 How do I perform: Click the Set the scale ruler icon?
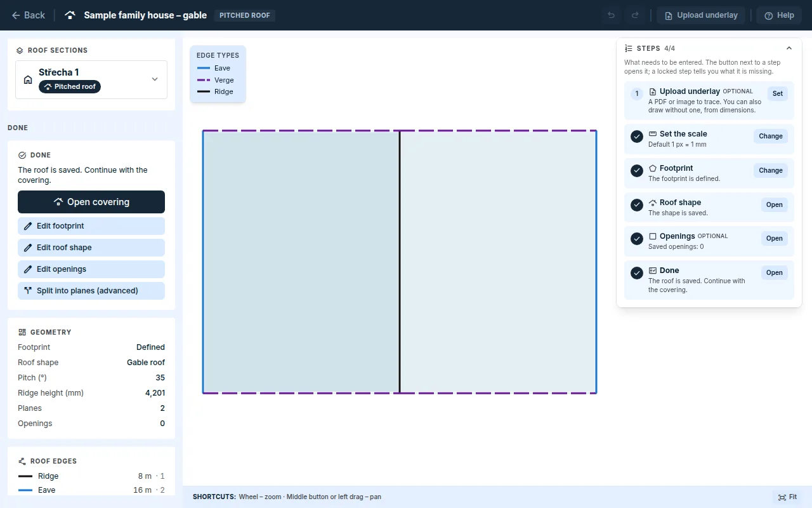point(653,134)
